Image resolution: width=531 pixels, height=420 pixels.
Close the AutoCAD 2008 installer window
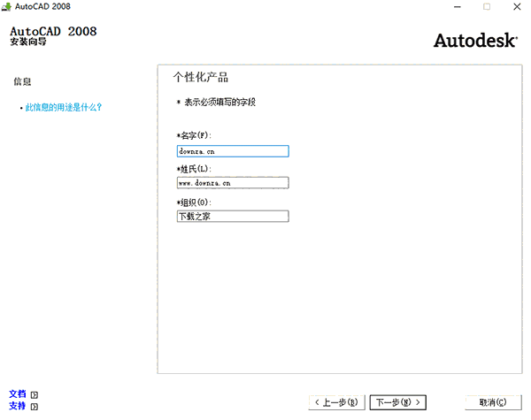click(x=517, y=7)
